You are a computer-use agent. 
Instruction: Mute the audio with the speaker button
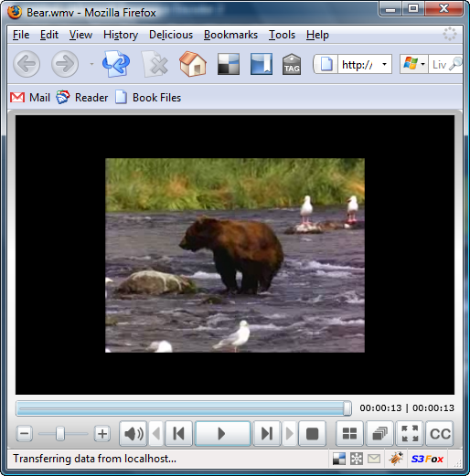click(134, 434)
